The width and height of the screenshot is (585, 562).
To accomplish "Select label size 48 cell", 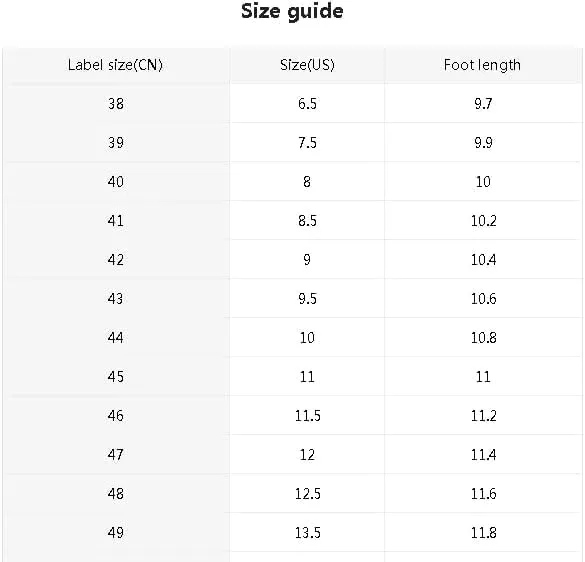I will 116,494.
